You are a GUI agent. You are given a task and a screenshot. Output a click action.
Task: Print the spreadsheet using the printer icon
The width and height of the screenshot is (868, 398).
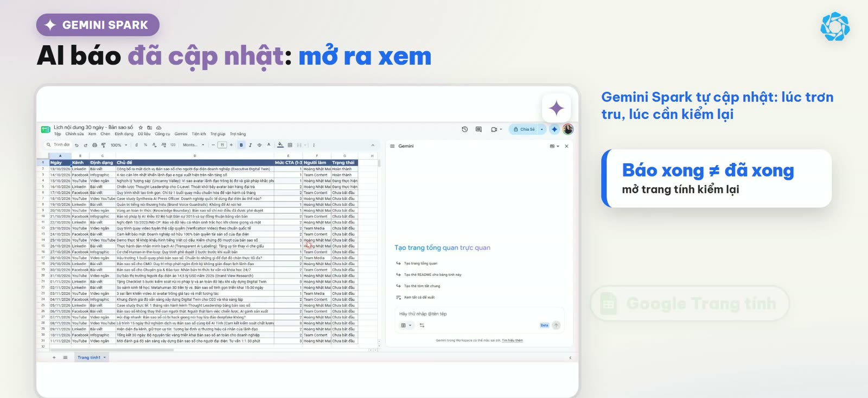[x=94, y=146]
